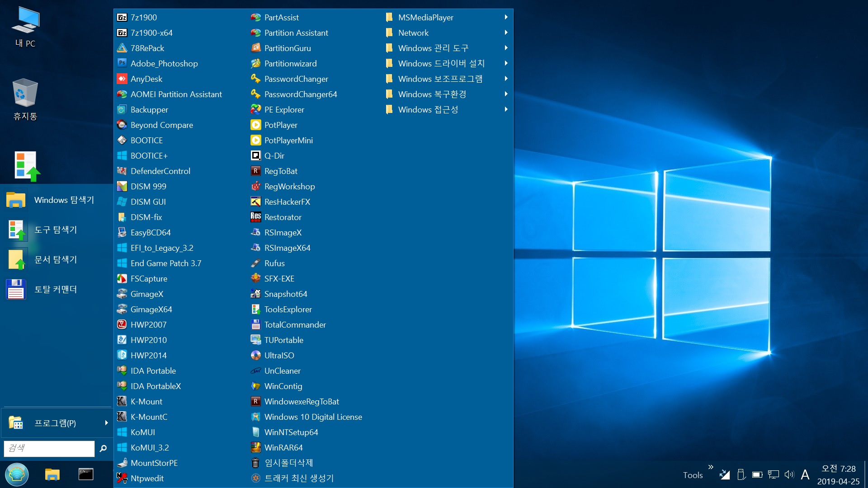Click the 검색 search input field
Viewport: 868px width, 488px height.
click(49, 448)
